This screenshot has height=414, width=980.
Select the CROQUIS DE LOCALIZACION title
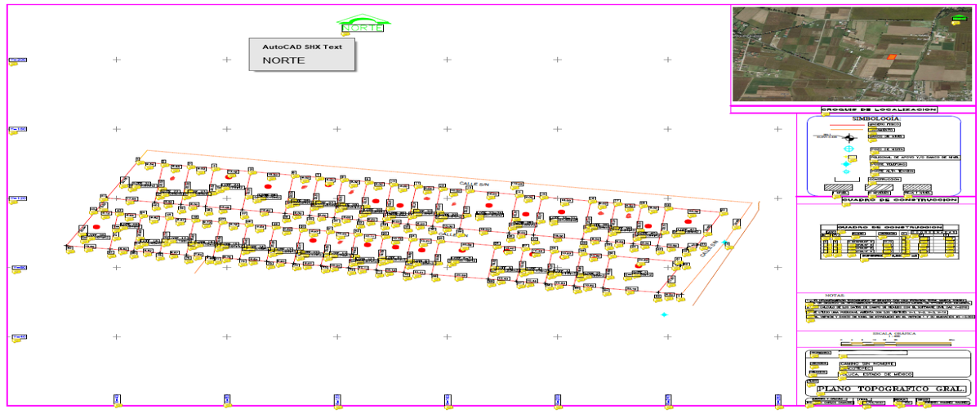879,109
